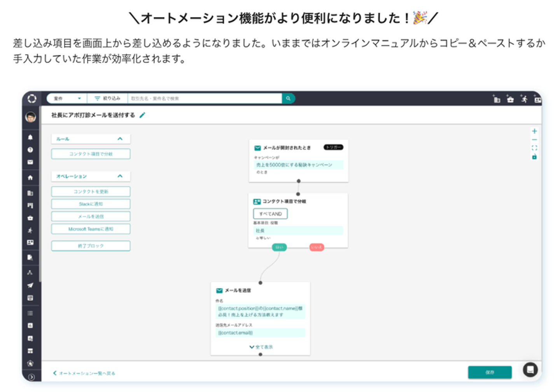Image resolution: width=560 pixels, height=392 pixels.
Task: Zoom in on the flow canvas
Action: click(534, 131)
